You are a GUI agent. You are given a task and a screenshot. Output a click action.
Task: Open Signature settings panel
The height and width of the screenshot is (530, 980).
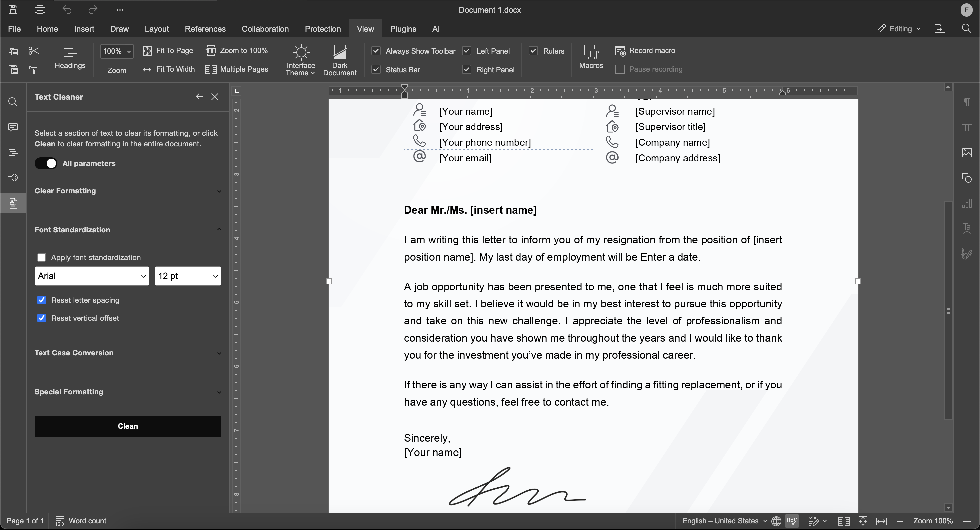point(967,254)
